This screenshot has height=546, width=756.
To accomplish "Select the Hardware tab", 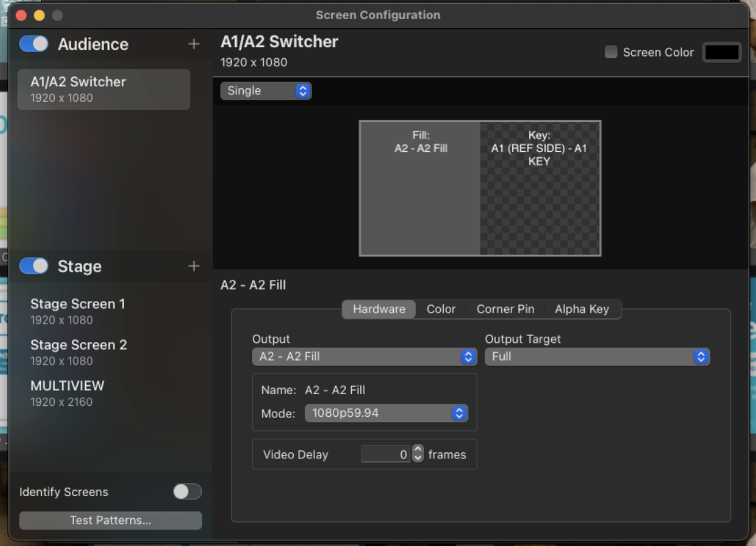I will click(x=379, y=309).
